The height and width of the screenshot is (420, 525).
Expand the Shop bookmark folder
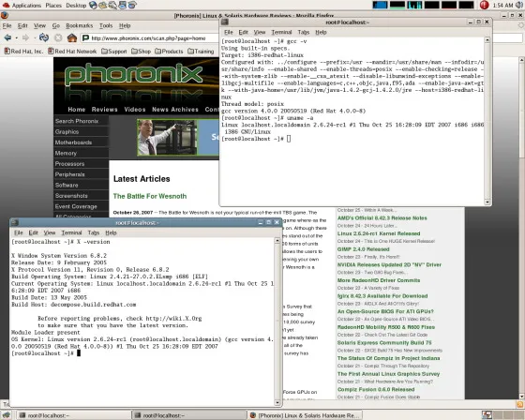(x=141, y=52)
